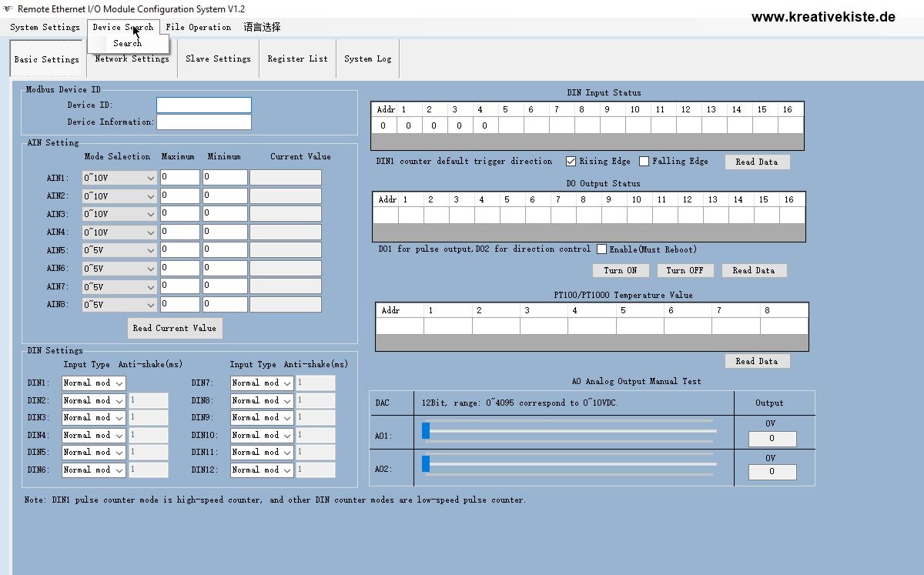
Task: Open DIN7 input type dropdown
Action: pos(262,383)
